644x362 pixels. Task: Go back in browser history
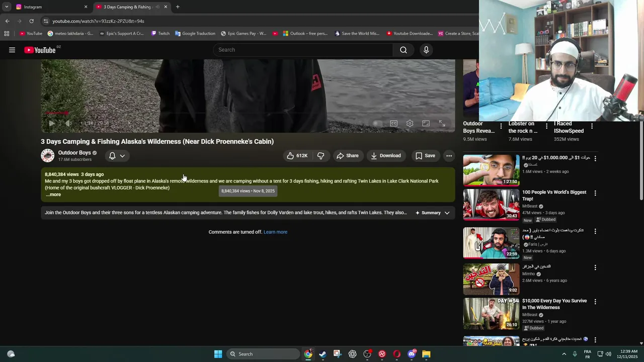(7, 21)
